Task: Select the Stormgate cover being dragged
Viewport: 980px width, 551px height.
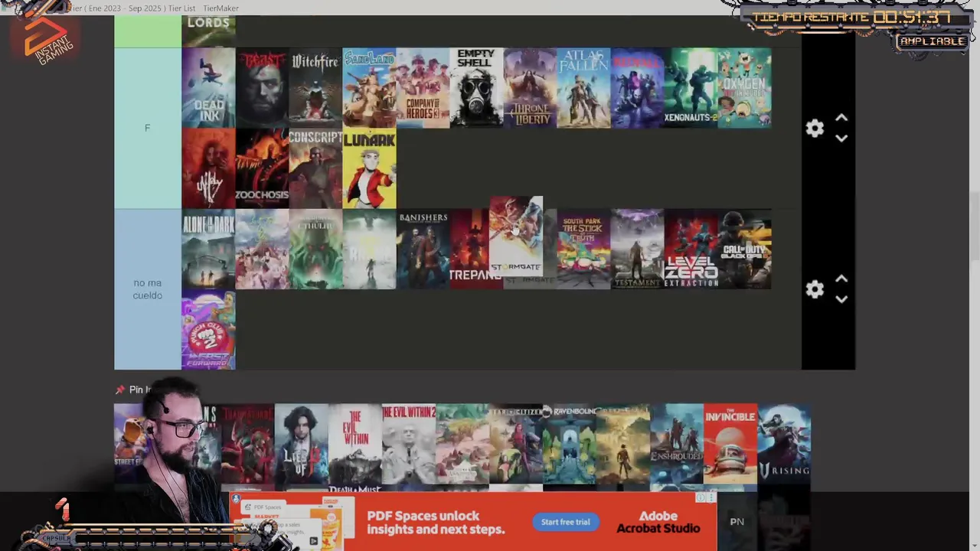Action: [x=516, y=236]
